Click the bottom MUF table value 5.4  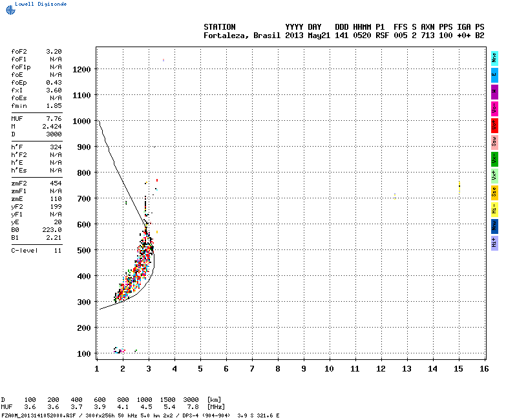[x=169, y=407]
